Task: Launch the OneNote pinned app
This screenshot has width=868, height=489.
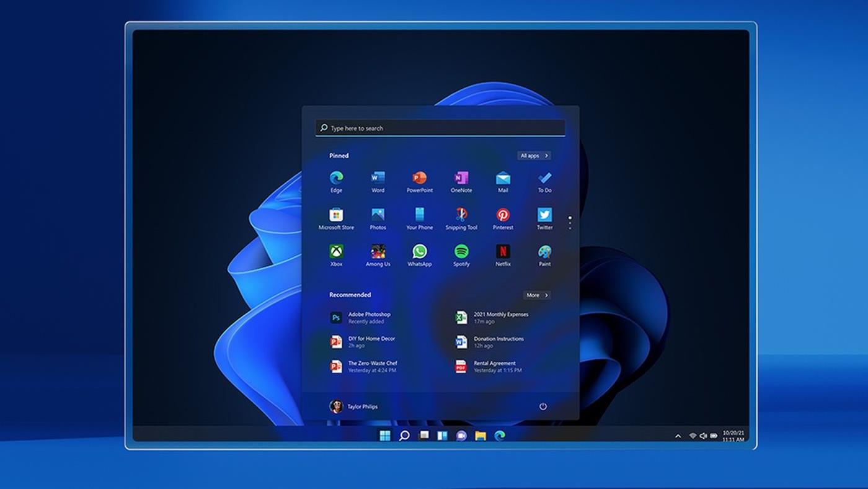Action: tap(461, 179)
